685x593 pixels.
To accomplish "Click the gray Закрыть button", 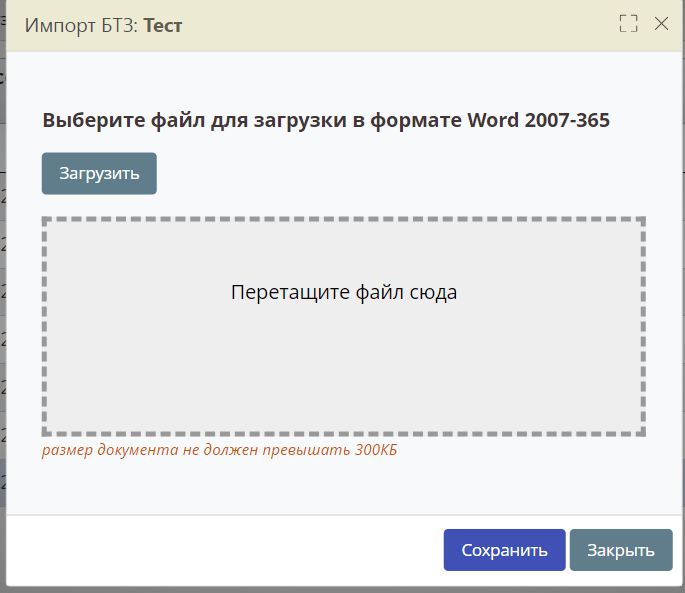I will pyautogui.click(x=620, y=550).
